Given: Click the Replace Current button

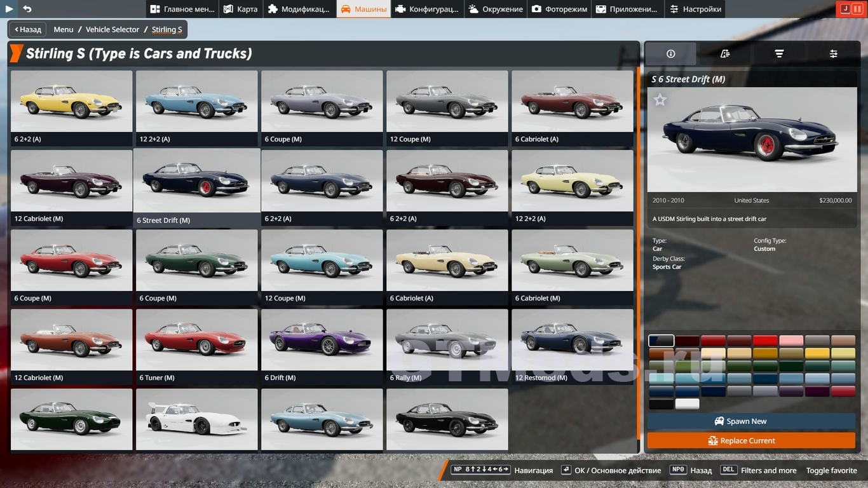Looking at the screenshot, I should [751, 440].
